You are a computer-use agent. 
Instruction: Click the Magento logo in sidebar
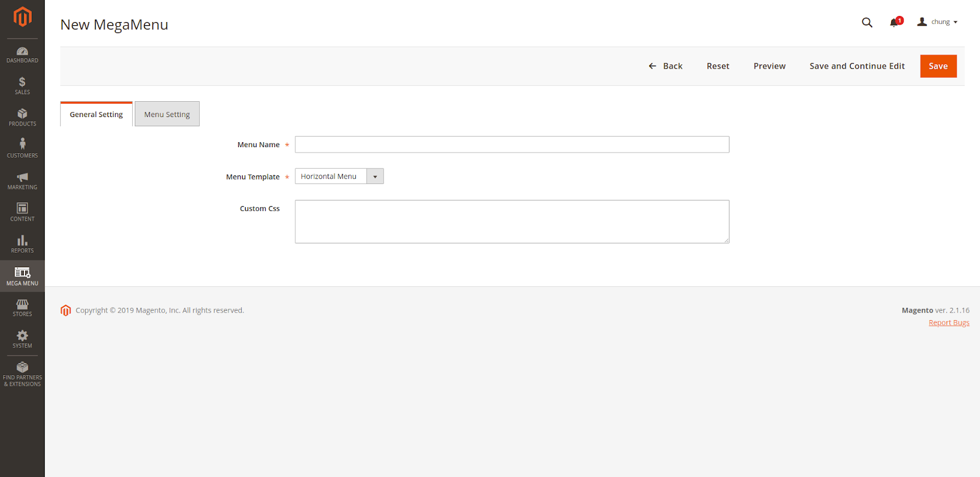pyautogui.click(x=22, y=17)
